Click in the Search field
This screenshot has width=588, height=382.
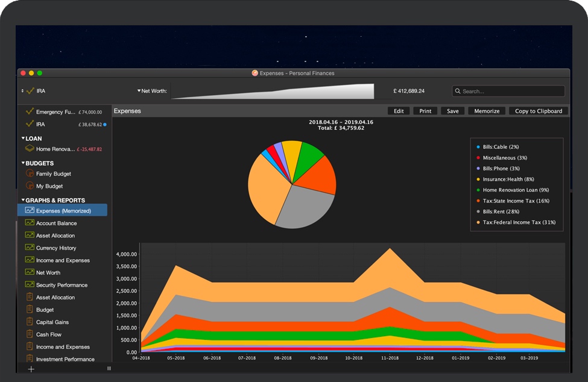(511, 92)
